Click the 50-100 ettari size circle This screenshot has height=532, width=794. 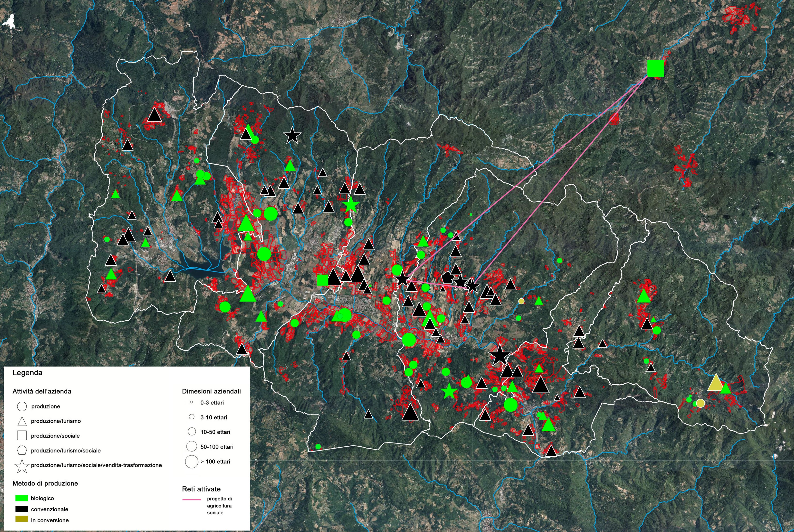pyautogui.click(x=192, y=446)
